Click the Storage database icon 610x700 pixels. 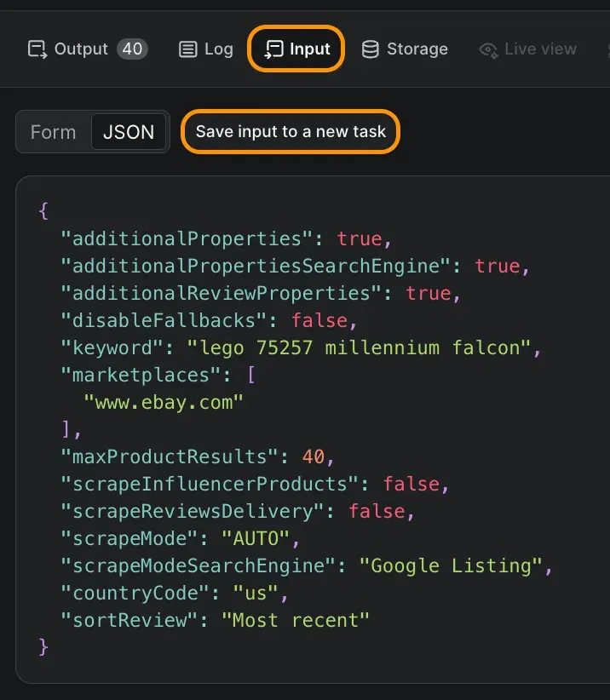click(x=371, y=49)
